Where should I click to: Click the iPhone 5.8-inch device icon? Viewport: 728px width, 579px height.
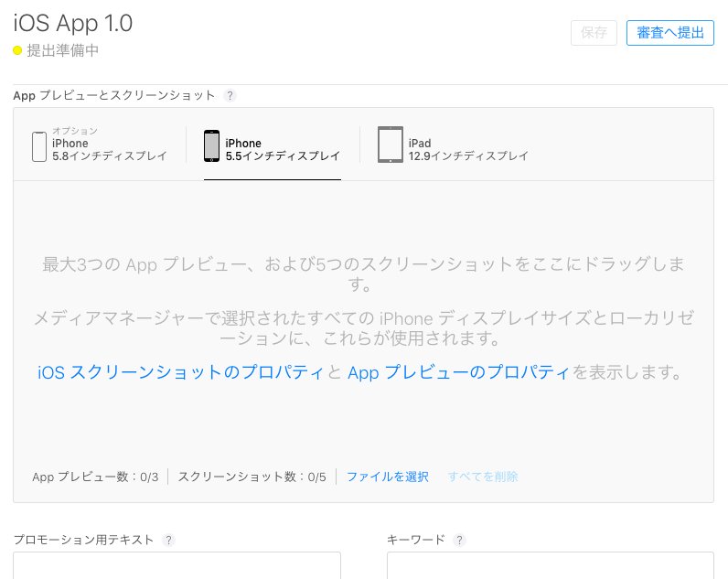(39, 146)
